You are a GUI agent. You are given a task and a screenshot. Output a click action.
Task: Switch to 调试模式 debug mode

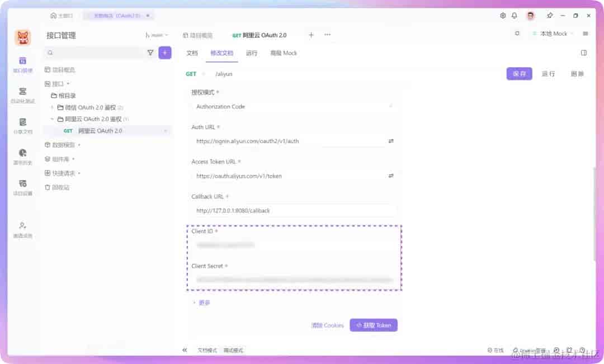click(x=233, y=350)
